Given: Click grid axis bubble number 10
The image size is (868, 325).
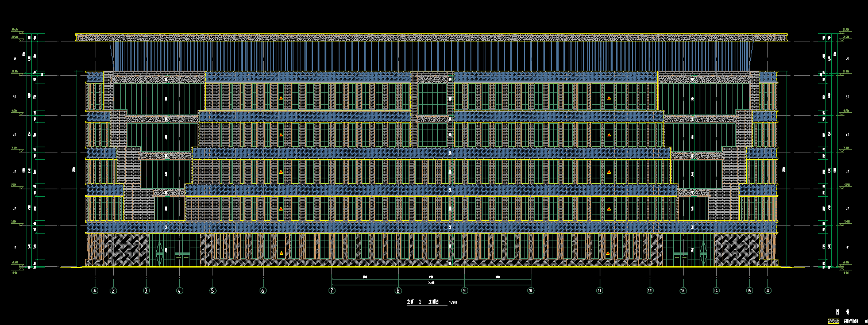Looking at the screenshot, I should 530,291.
